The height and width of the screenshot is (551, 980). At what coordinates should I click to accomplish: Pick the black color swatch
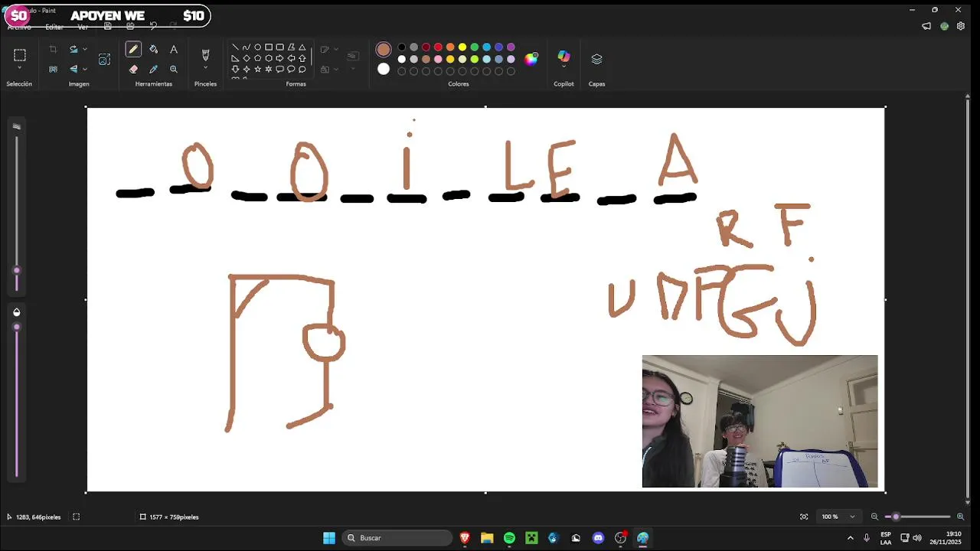[x=401, y=47]
